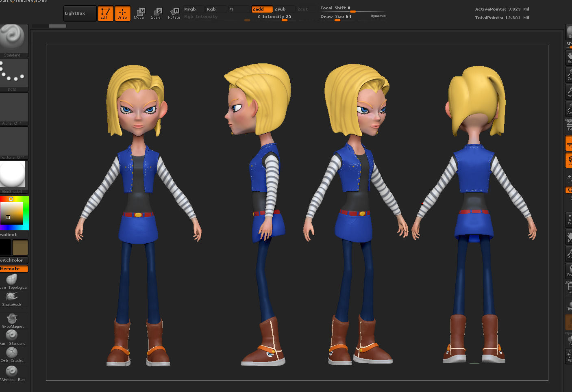This screenshot has height=392, width=572.
Task: Click the L.Sym local symmetry icon
Action: tap(569, 178)
